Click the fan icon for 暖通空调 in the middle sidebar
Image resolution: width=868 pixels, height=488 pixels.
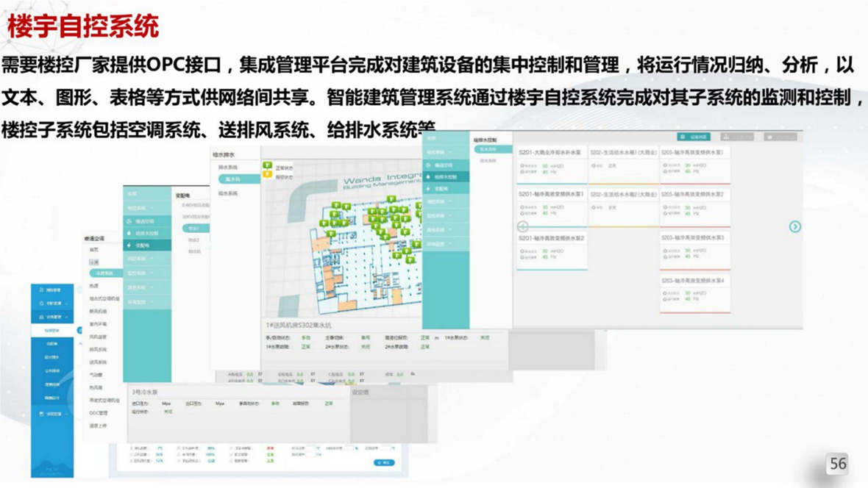[129, 220]
